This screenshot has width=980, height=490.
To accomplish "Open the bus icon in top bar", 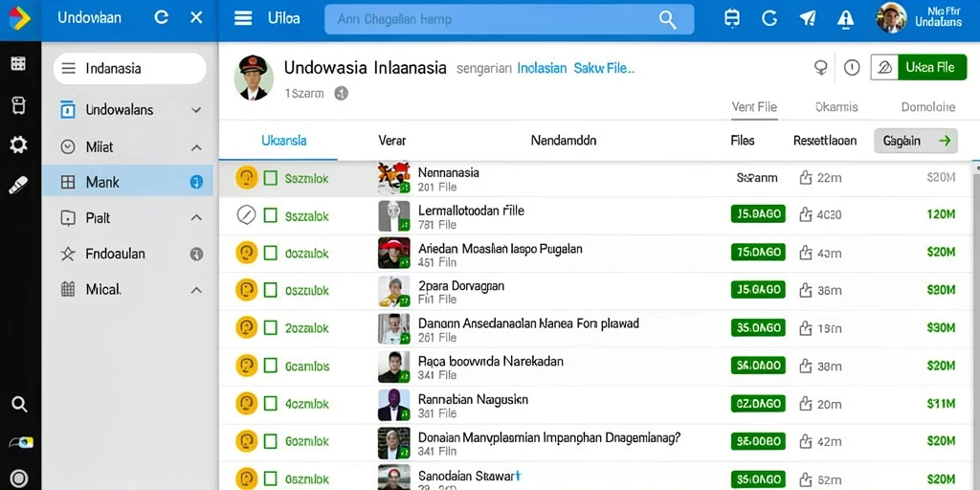I will 731,19.
